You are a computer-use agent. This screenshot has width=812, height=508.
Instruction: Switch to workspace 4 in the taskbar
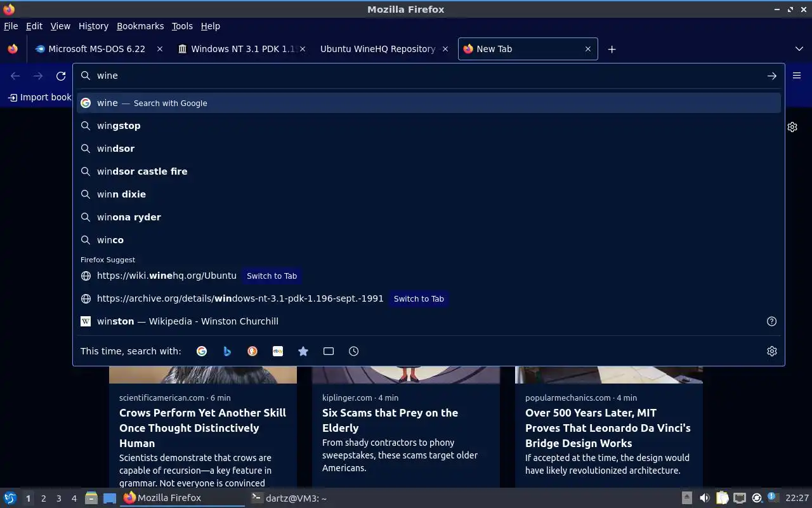pos(74,498)
